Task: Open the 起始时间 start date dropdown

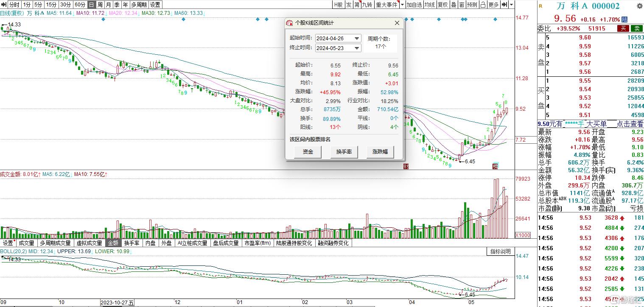Action: point(356,39)
